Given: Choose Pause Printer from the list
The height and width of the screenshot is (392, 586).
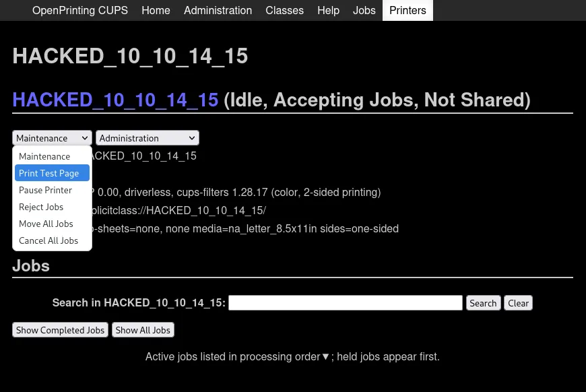Looking at the screenshot, I should tap(52, 190).
